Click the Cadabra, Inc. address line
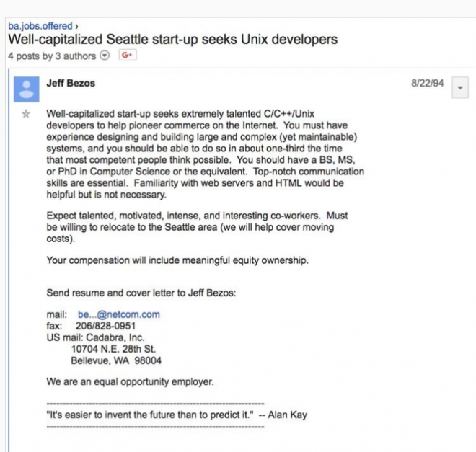The image size is (476, 452). pyautogui.click(x=95, y=337)
